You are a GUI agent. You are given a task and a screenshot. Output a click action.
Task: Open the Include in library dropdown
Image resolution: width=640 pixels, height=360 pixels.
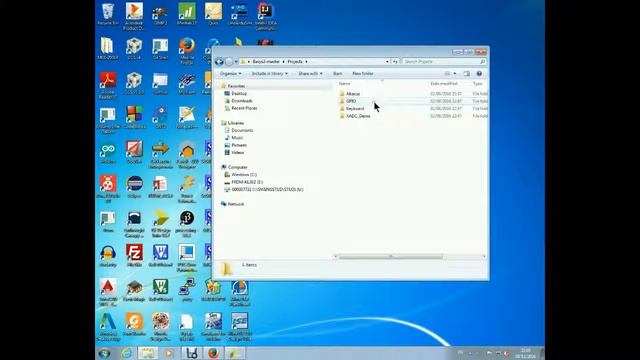pyautogui.click(x=269, y=73)
